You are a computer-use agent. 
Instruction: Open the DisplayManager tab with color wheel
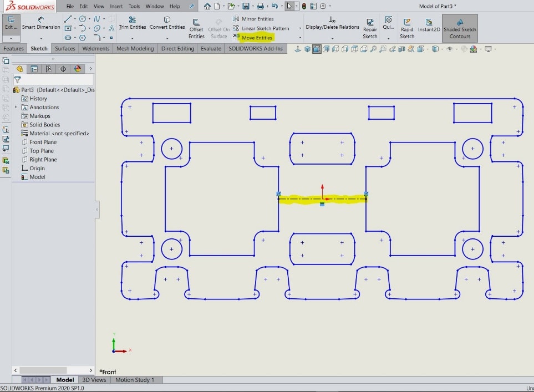point(78,69)
